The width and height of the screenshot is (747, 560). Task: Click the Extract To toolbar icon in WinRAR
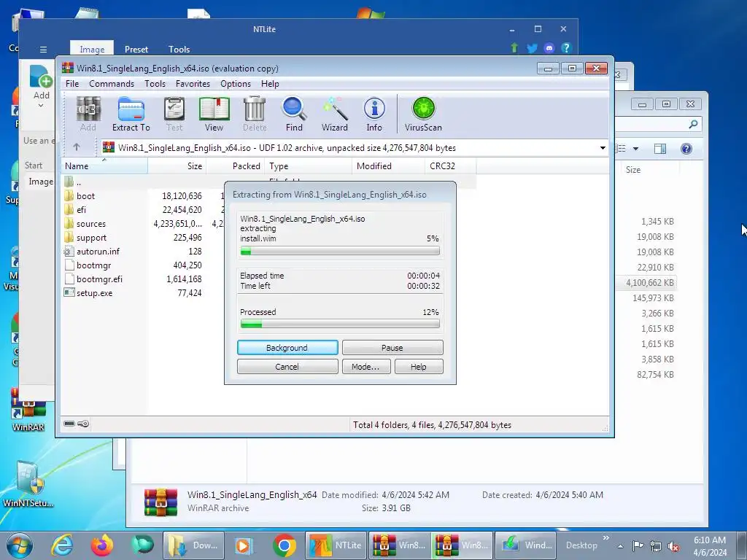131,114
